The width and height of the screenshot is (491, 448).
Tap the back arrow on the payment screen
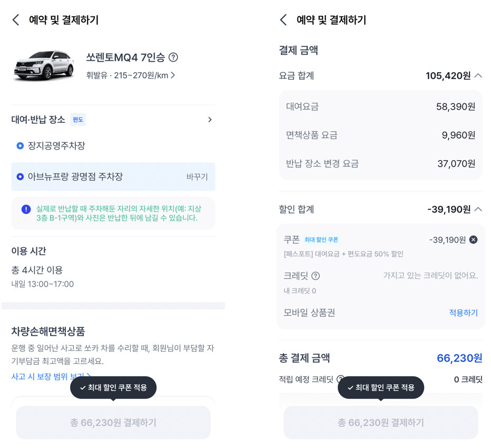pos(283,20)
